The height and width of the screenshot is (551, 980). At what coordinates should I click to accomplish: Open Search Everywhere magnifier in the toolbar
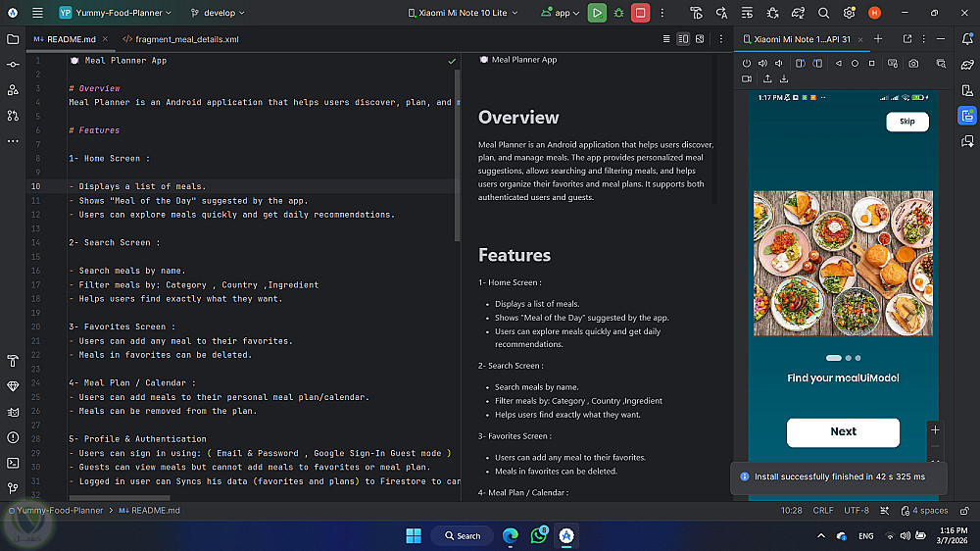point(823,13)
